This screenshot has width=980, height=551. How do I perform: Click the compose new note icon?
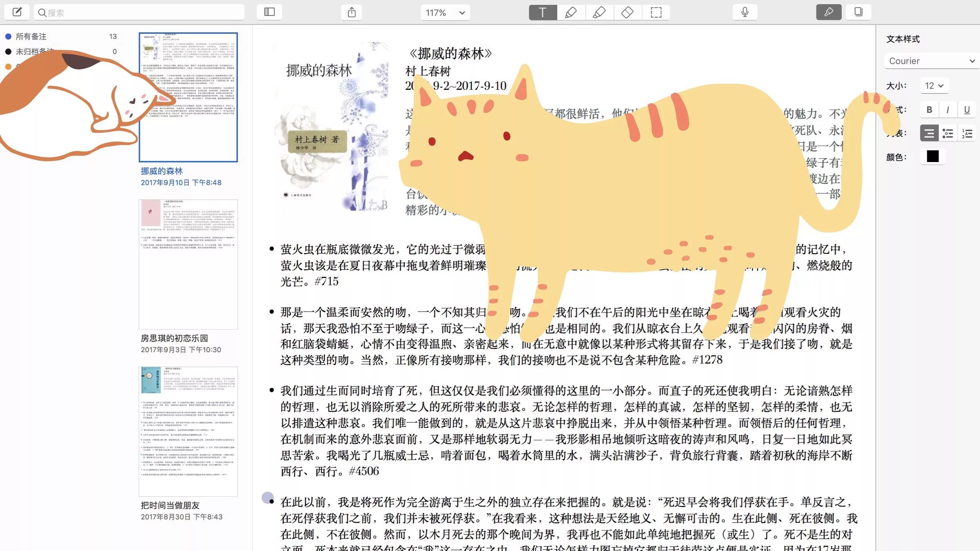tap(17, 12)
